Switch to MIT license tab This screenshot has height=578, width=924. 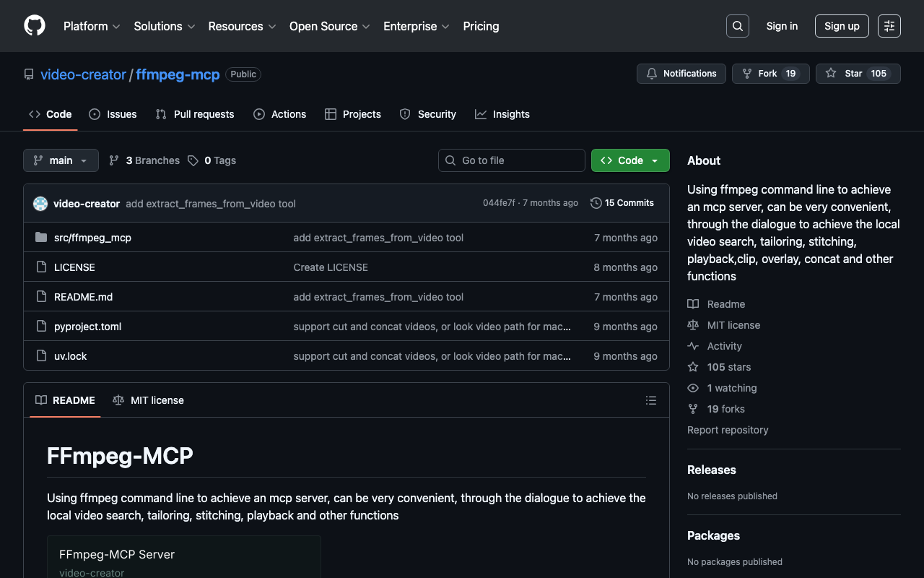point(149,400)
